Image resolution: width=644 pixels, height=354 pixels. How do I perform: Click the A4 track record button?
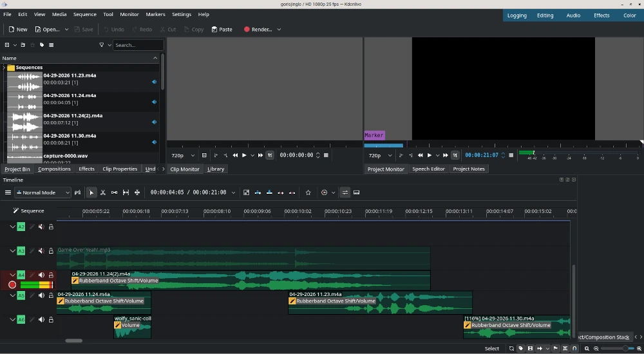[12, 284]
